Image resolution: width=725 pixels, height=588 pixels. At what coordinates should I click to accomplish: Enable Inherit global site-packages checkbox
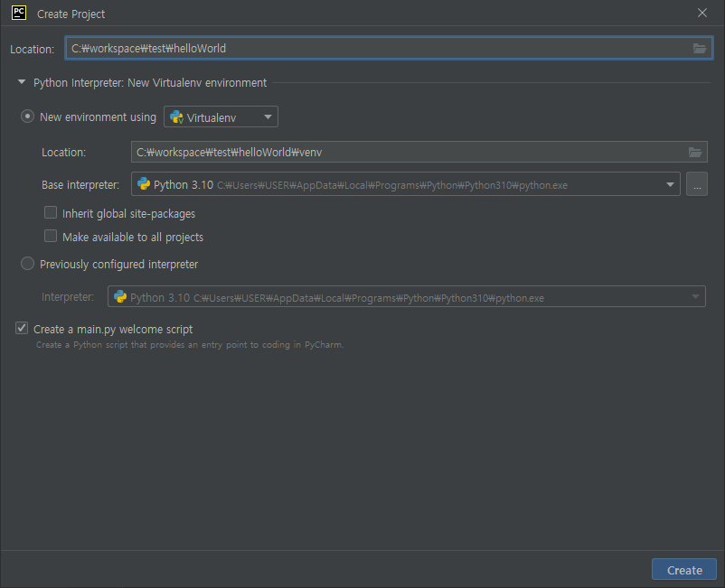[x=51, y=212]
